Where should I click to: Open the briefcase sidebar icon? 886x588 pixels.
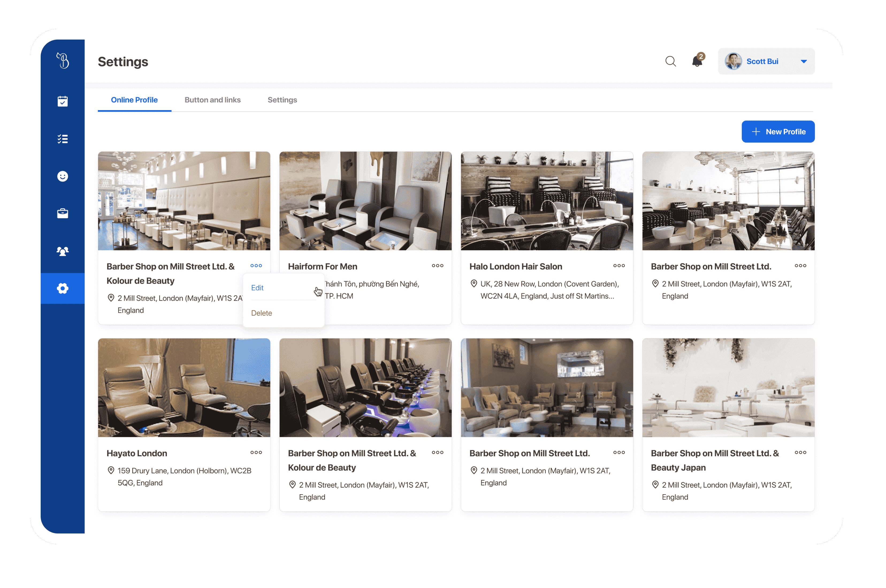tap(62, 213)
